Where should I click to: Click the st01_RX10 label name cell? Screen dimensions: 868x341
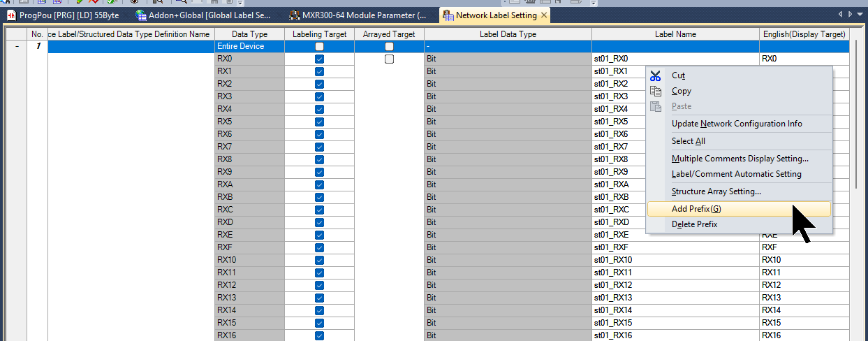(x=674, y=260)
